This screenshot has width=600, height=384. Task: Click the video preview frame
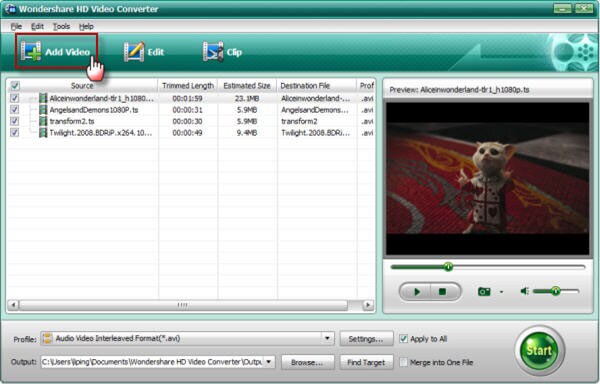[x=488, y=178]
